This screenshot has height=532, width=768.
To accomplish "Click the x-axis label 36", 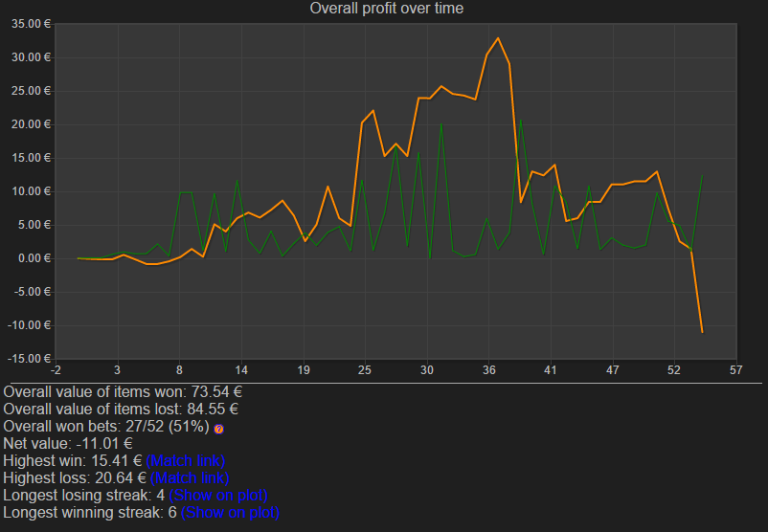I will (488, 370).
